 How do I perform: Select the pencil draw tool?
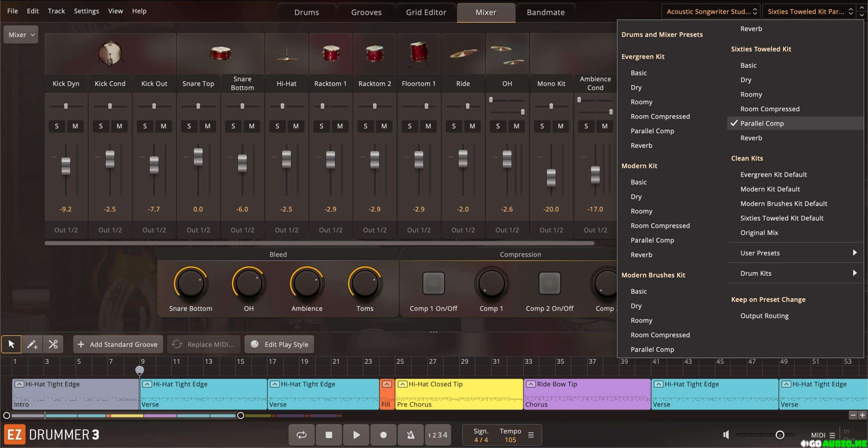click(32, 344)
